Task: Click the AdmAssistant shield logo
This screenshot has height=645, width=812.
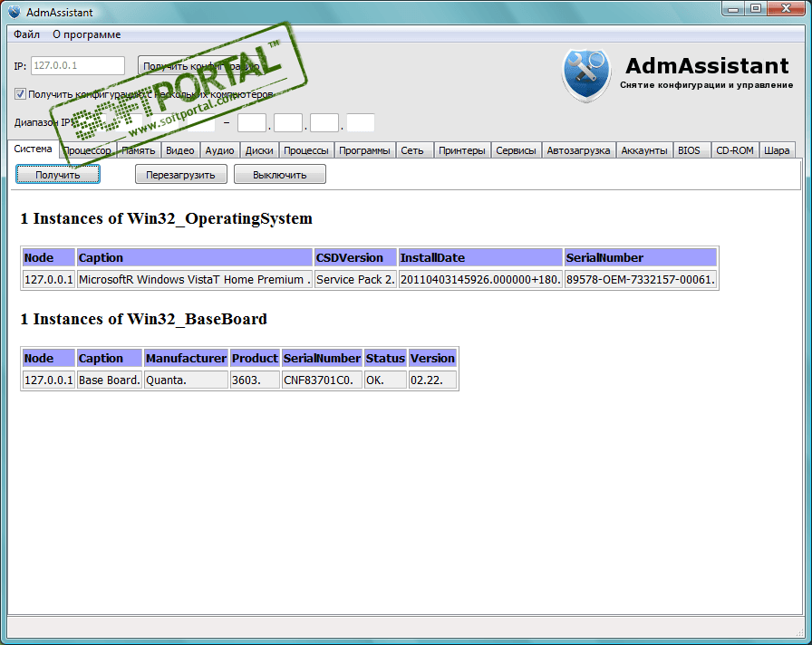Action: coord(586,75)
